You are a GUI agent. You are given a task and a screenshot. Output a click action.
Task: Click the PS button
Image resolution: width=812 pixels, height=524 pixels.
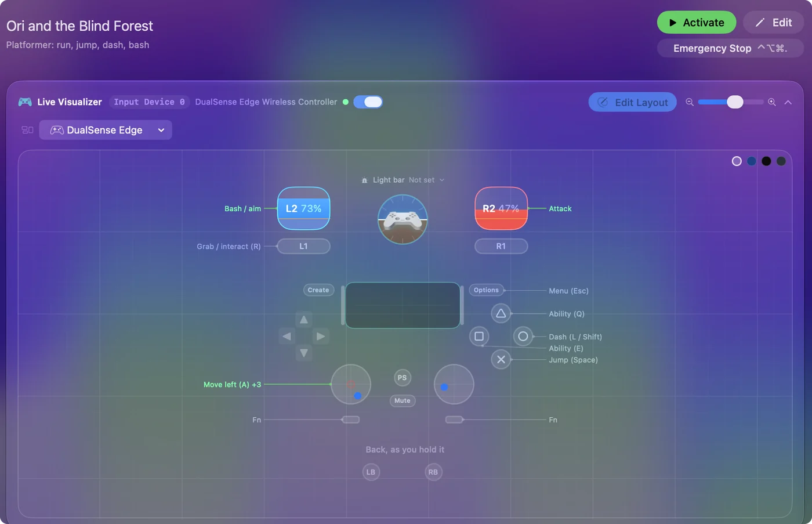pyautogui.click(x=403, y=378)
